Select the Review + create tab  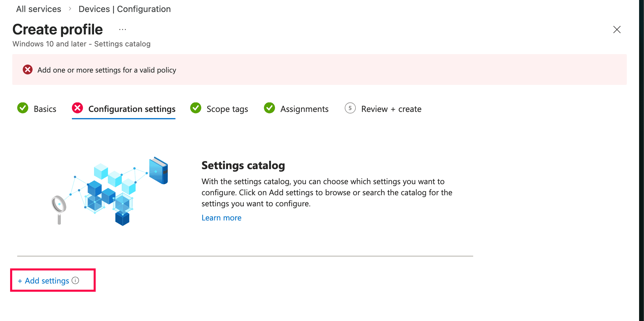[391, 109]
